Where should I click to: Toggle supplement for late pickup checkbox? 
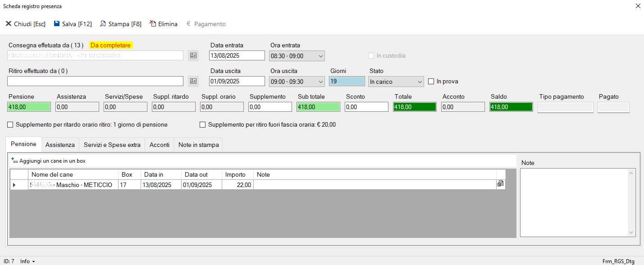point(10,124)
